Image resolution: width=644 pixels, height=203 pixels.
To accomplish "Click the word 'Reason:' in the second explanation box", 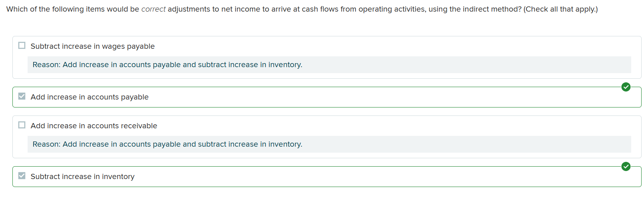I will (46, 144).
